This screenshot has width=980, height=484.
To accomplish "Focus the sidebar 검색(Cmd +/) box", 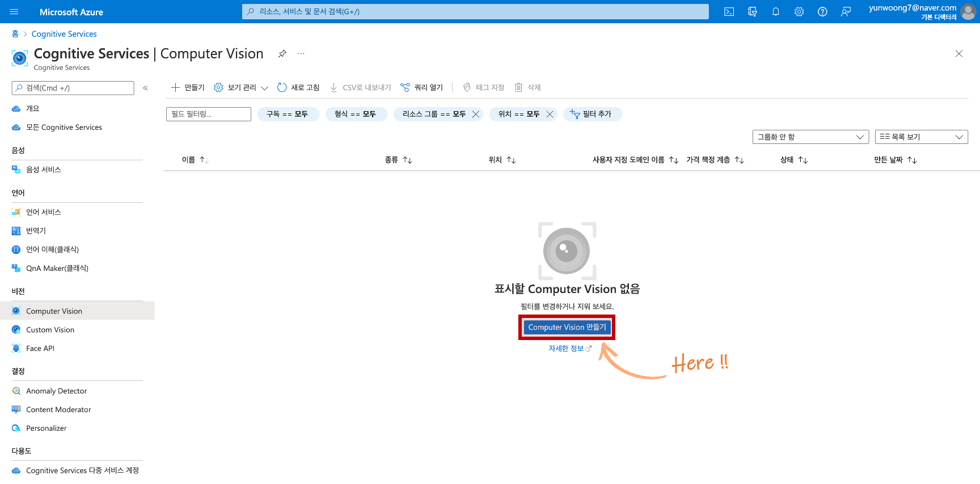I will pyautogui.click(x=73, y=88).
